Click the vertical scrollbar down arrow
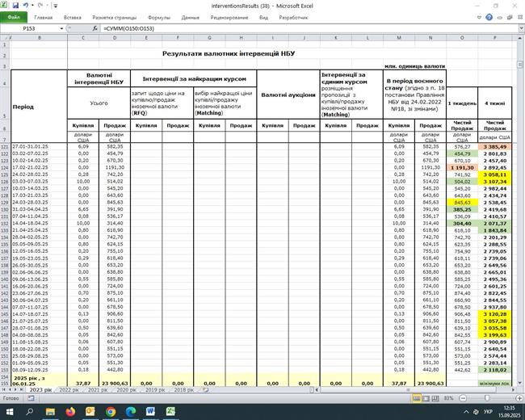 [x=519, y=383]
